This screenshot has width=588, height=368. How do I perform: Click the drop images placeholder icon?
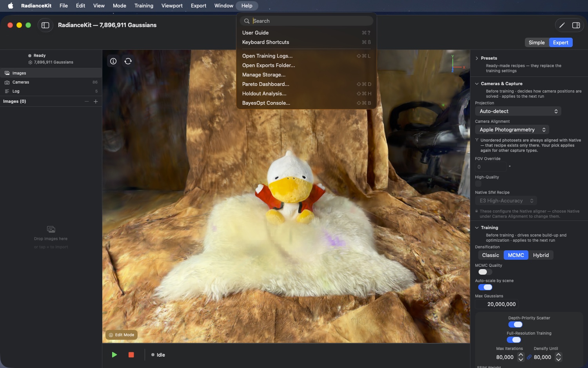(51, 229)
